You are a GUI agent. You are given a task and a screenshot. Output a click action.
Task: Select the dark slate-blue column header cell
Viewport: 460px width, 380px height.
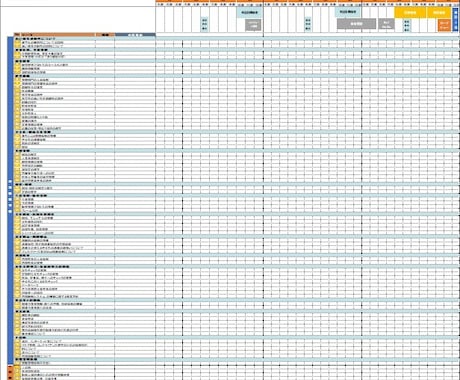tap(135, 35)
